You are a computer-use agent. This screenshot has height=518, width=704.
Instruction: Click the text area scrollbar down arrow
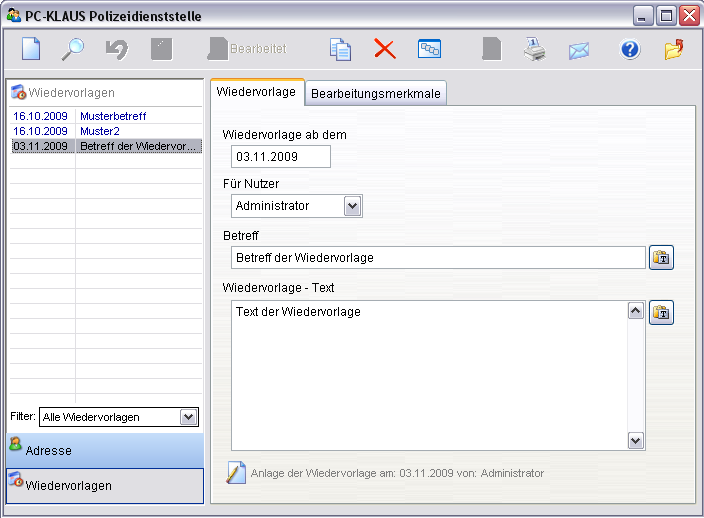(x=635, y=440)
